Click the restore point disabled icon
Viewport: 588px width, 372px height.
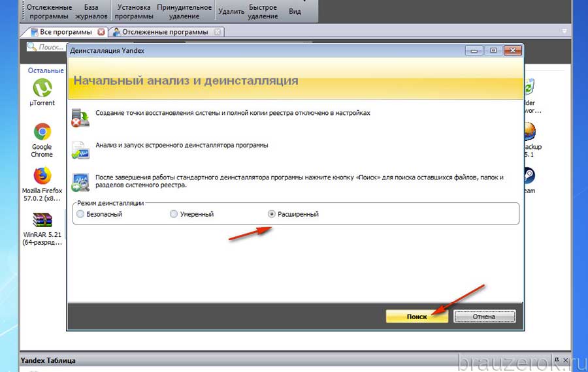(80, 117)
